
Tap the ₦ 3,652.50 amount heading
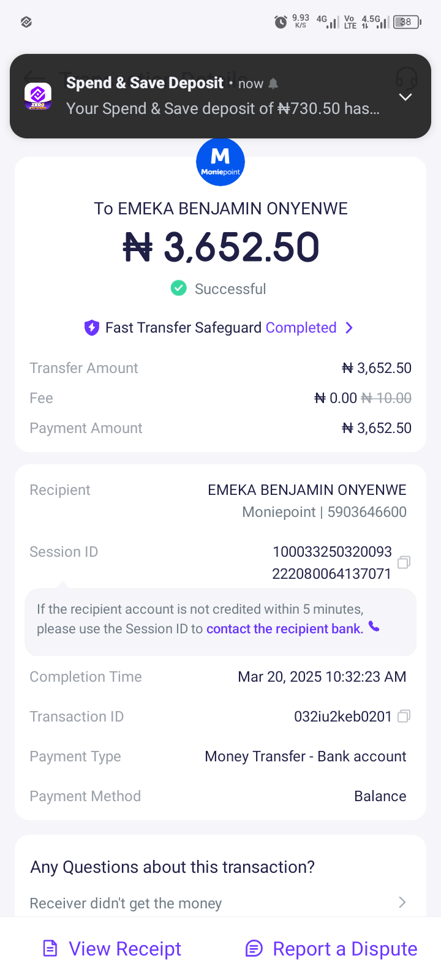point(221,247)
